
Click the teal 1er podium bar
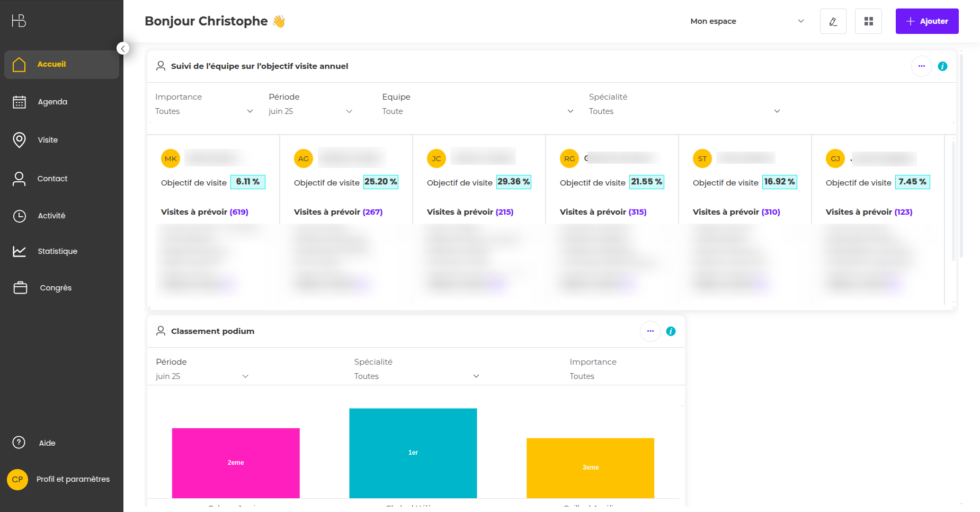[413, 453]
